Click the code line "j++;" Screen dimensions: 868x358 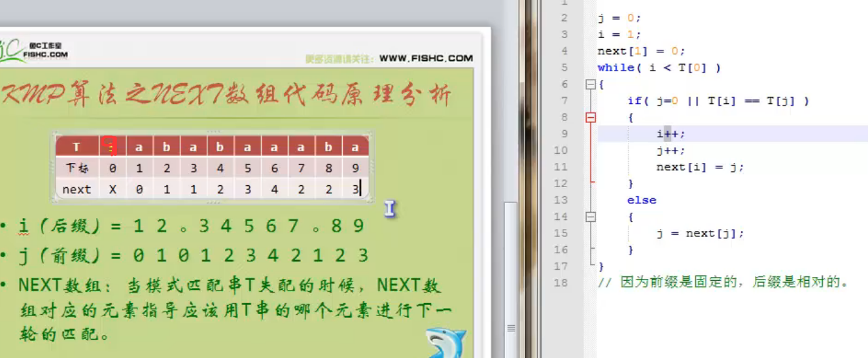(671, 151)
